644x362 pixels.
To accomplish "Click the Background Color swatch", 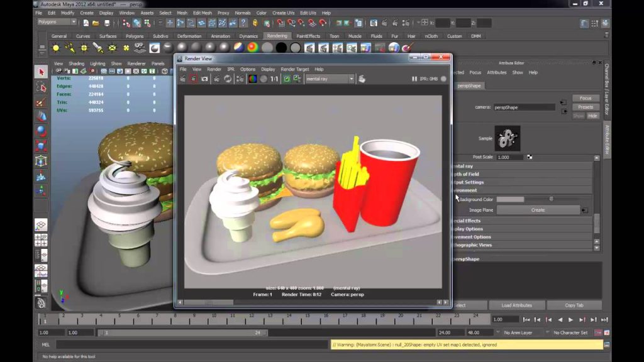I will [510, 199].
